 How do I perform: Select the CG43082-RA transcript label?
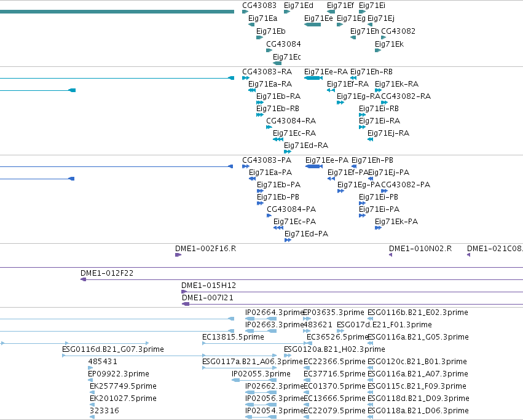pyautogui.click(x=406, y=96)
